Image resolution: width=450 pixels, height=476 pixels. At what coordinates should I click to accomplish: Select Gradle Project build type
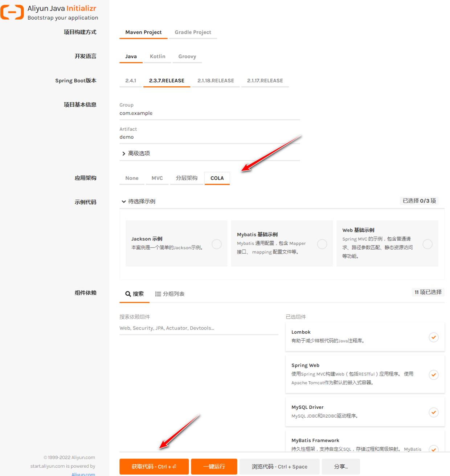(x=193, y=32)
